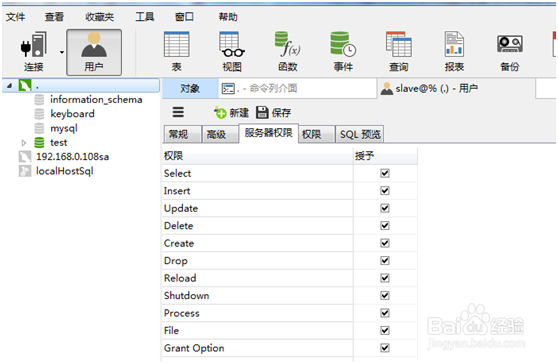The width and height of the screenshot is (558, 363).
Task: Click the Privilege (权限) column header
Action: point(258,156)
